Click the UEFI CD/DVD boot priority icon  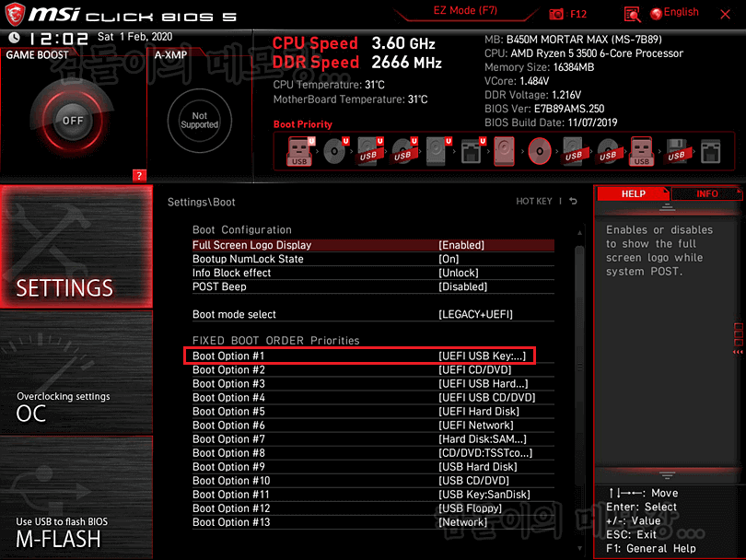pyautogui.click(x=336, y=151)
